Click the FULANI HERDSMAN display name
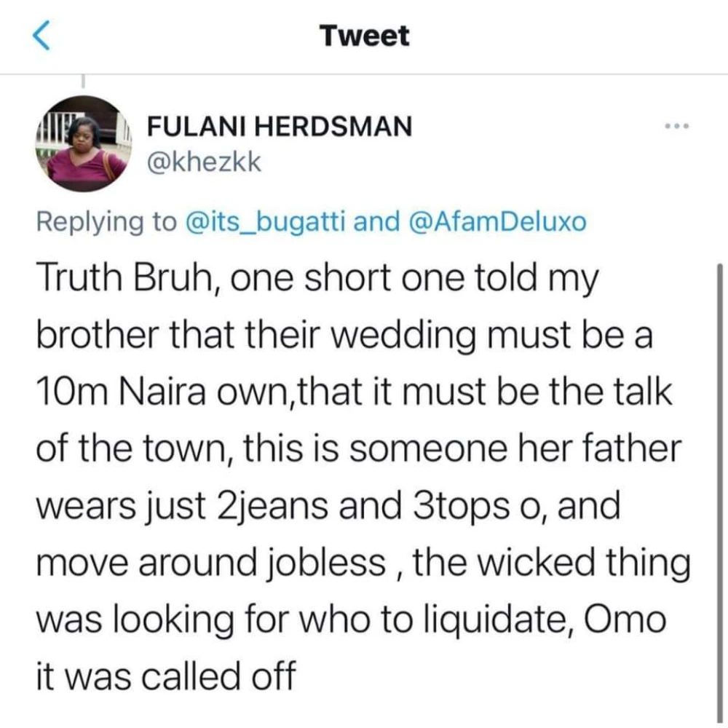This screenshot has width=728, height=728. tap(280, 128)
